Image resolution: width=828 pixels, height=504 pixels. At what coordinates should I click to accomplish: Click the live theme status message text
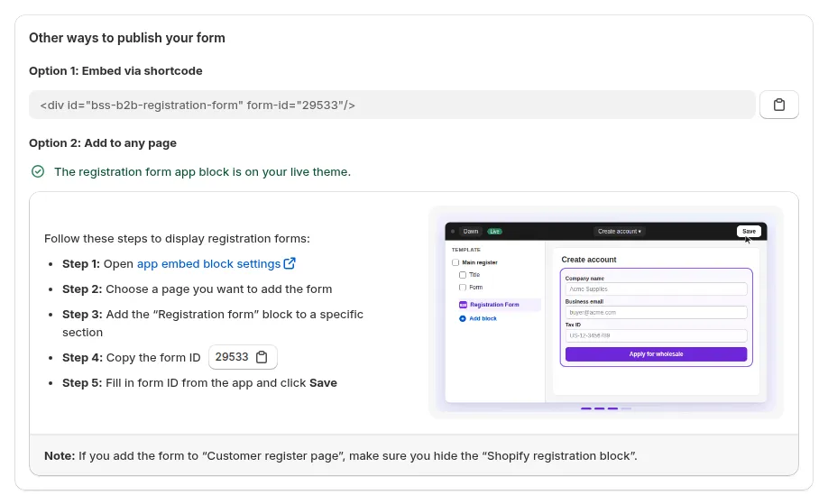coord(202,172)
